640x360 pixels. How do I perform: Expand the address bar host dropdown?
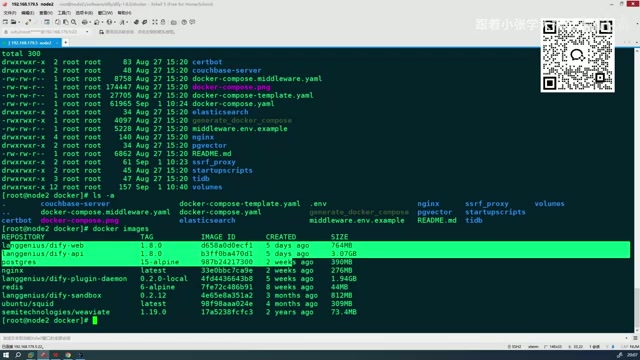click(87, 32)
